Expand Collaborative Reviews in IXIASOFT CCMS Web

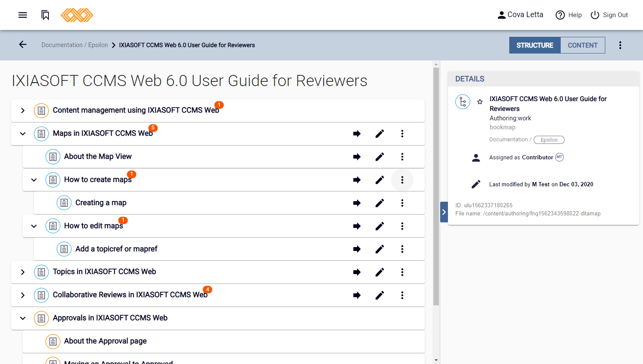[x=23, y=295]
